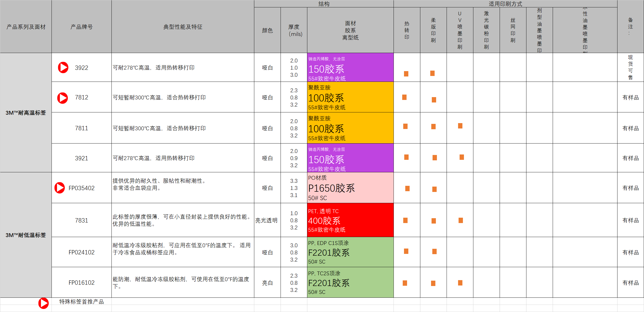
Task: Select the 产品系列及面材 header cell
Action: pos(26,27)
